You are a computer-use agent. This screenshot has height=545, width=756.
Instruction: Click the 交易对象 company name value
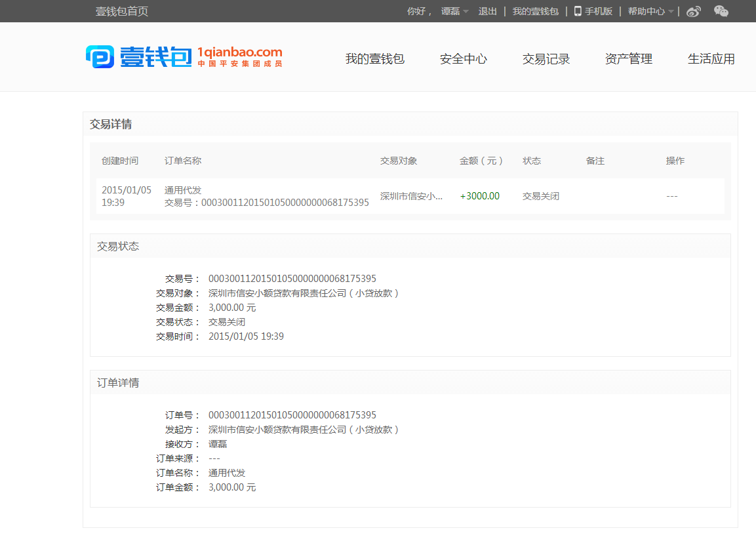tap(304, 293)
